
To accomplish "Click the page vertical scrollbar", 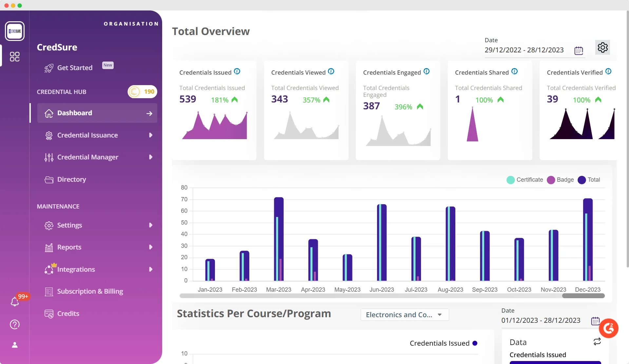I will [627, 139].
